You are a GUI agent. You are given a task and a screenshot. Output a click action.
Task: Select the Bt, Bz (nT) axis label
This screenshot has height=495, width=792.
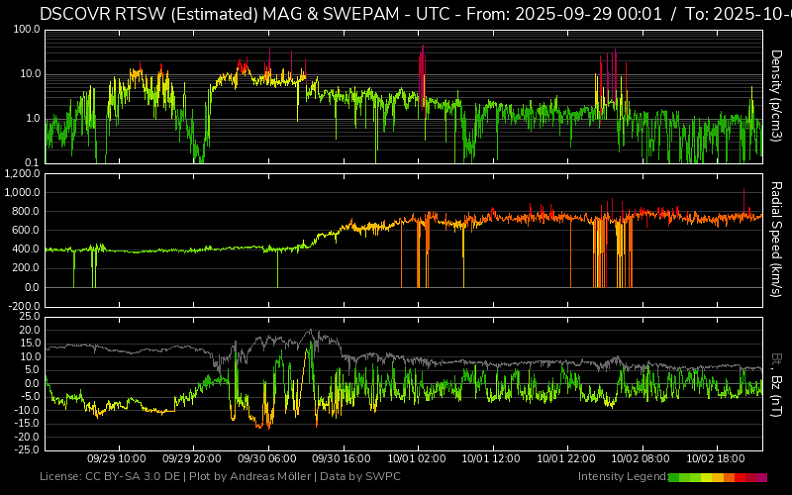click(776, 383)
